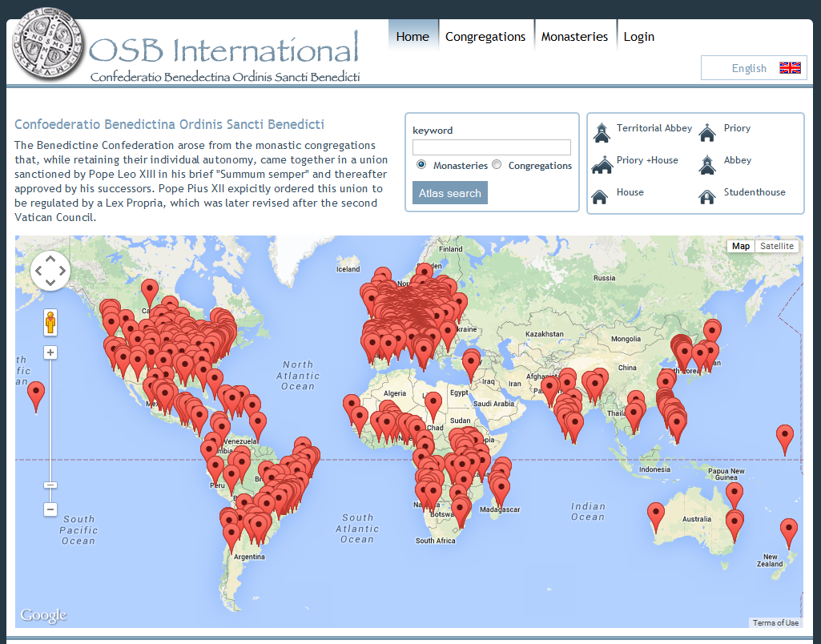Switch the map to Satellite view
Screen dimensions: 821x644
pyautogui.click(x=776, y=246)
